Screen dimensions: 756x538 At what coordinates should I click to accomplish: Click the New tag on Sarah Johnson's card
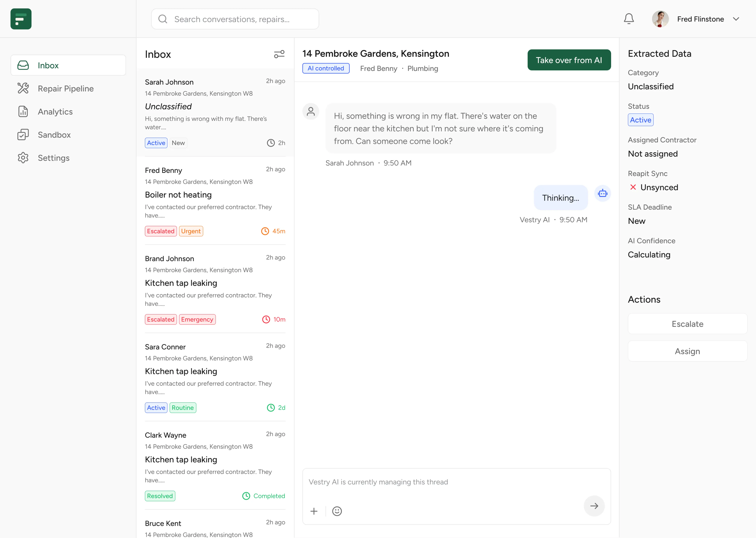178,143
